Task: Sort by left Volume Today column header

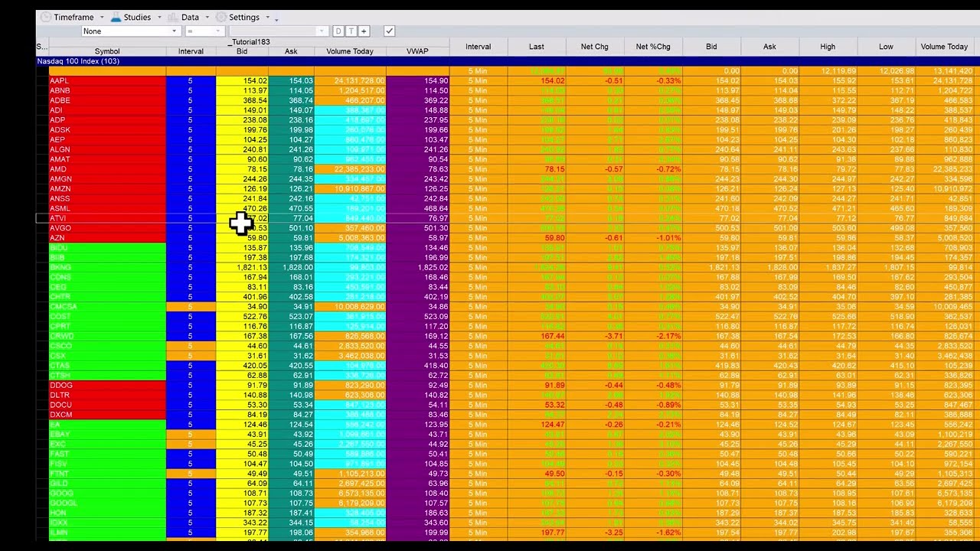Action: click(x=350, y=51)
